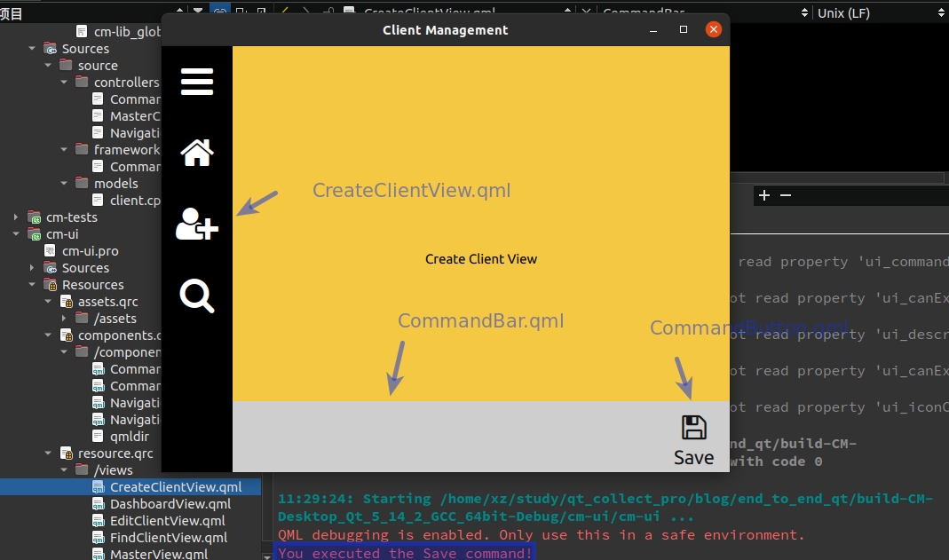Click the '11:29:24: Starting' output line
This screenshot has width=949, height=560.
605,508
